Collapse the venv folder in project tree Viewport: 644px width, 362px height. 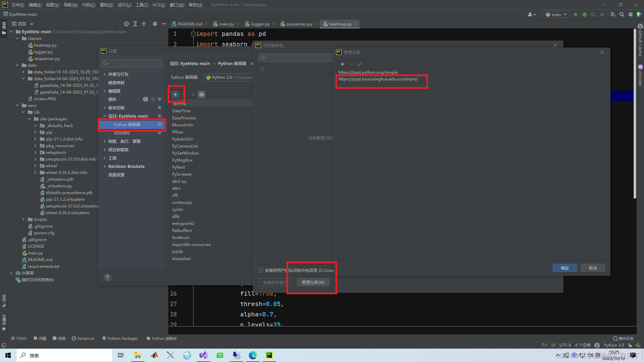tap(17, 106)
